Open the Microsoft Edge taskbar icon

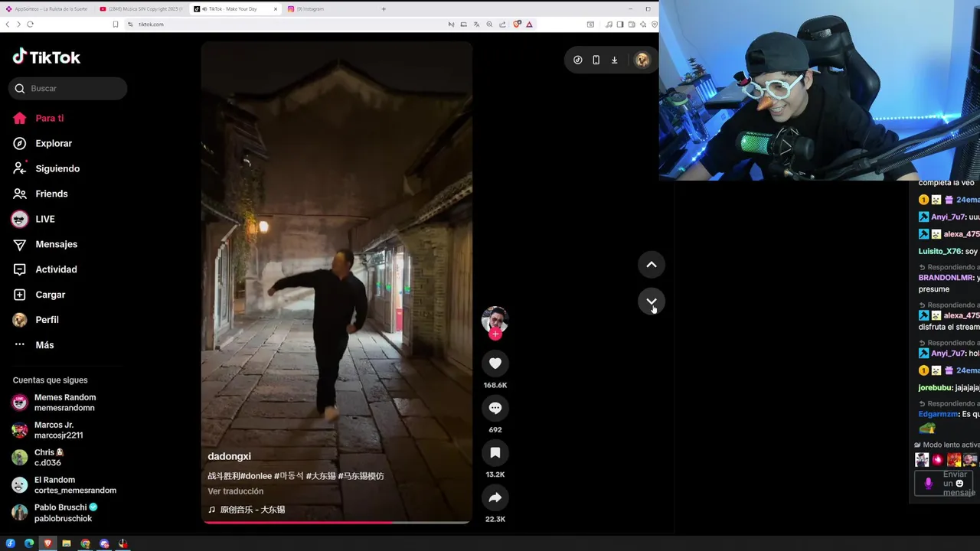[29, 543]
